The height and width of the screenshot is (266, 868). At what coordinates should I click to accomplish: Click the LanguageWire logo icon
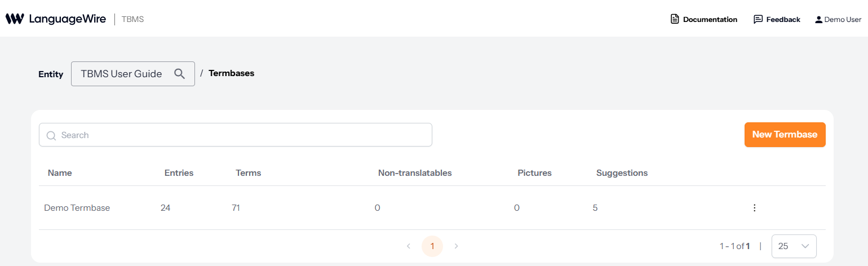tap(15, 19)
